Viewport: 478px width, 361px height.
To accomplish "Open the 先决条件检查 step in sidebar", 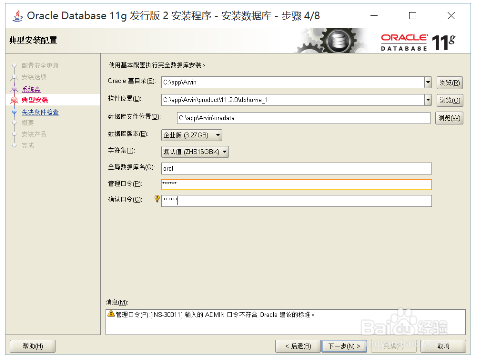I will coord(40,112).
